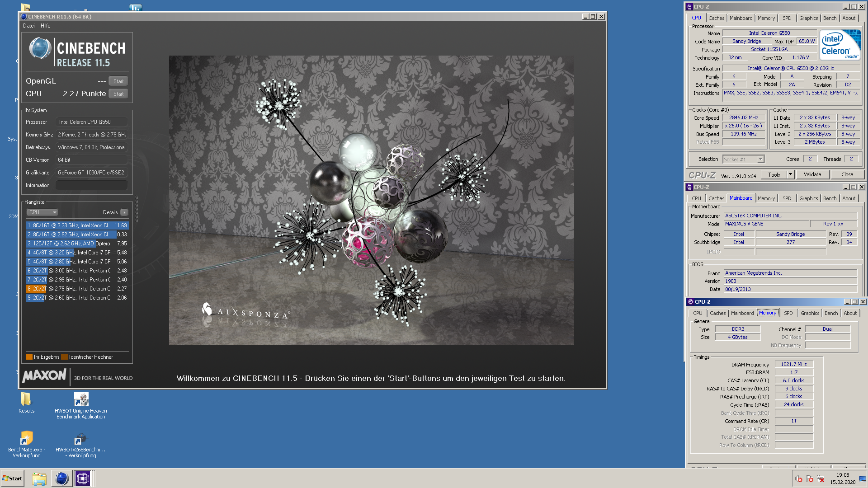
Task: Click the top CPU-Z window title icon
Action: pyautogui.click(x=689, y=7)
